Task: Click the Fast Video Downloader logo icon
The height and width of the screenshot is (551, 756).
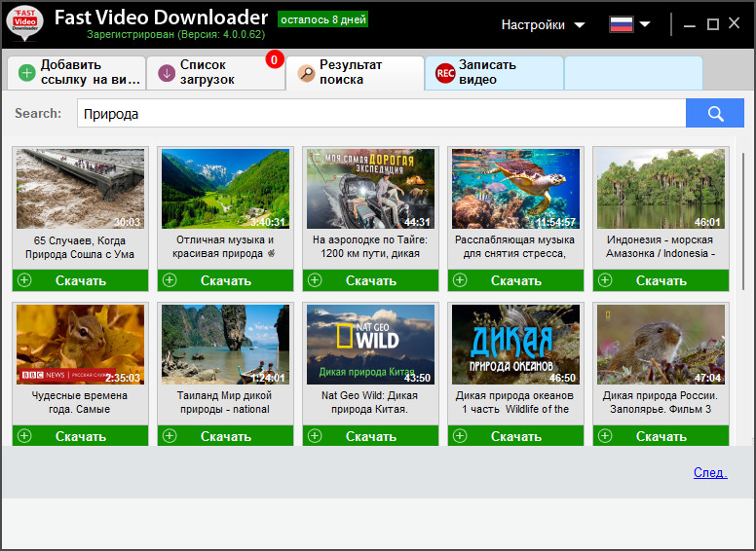Action: 25,22
